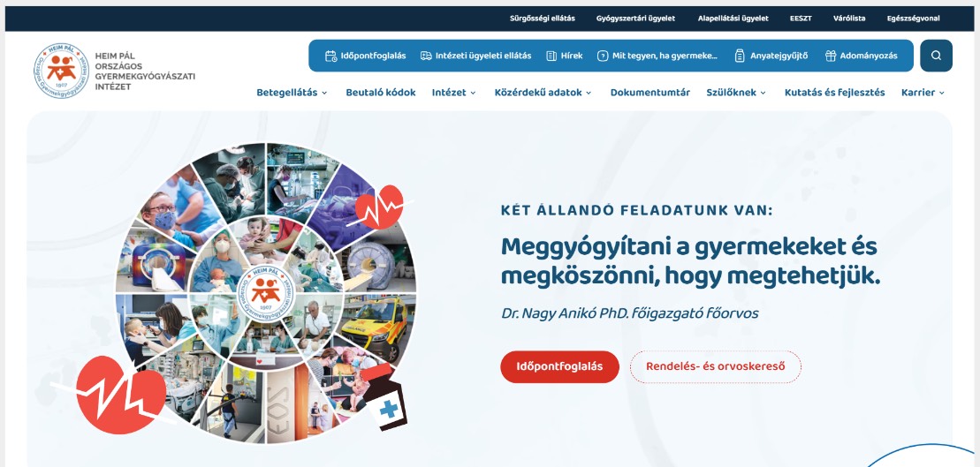
Task: Open the Közérdekű adatok dropdown
Action: [543, 93]
